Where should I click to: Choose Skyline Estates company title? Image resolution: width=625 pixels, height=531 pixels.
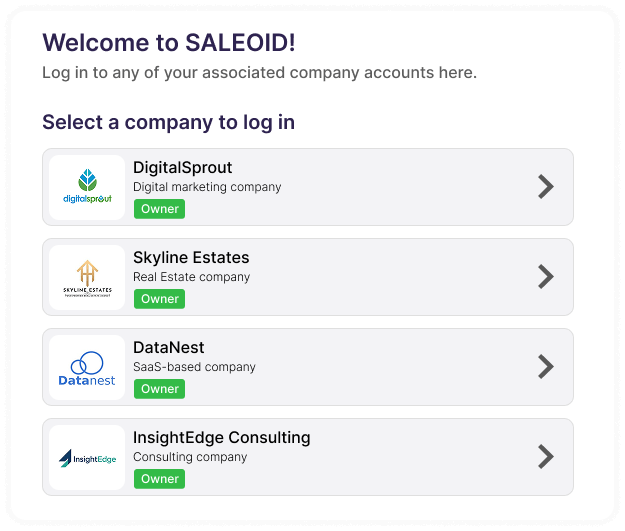point(191,258)
